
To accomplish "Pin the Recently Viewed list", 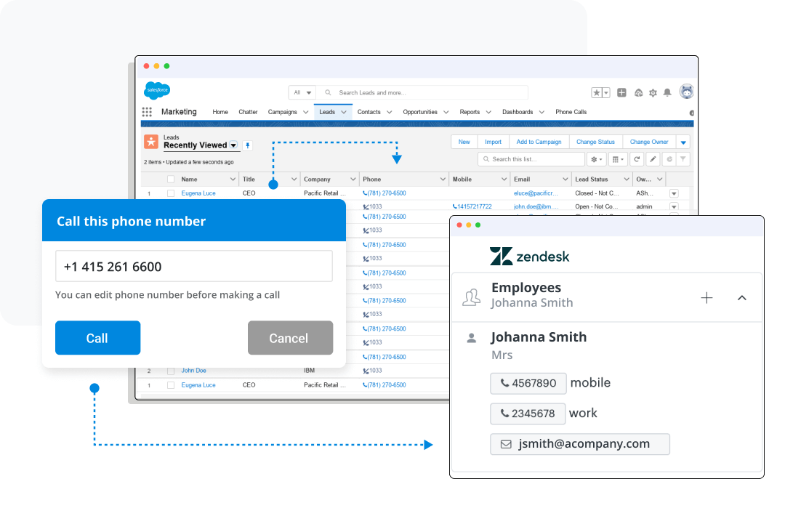I will click(247, 145).
